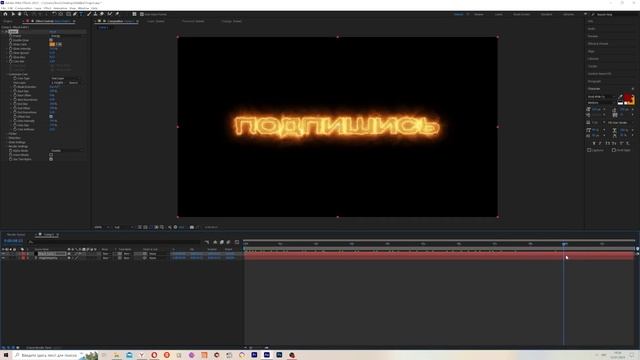Select the Puppet Pin tool
640x360 pixels.
coord(117,14)
